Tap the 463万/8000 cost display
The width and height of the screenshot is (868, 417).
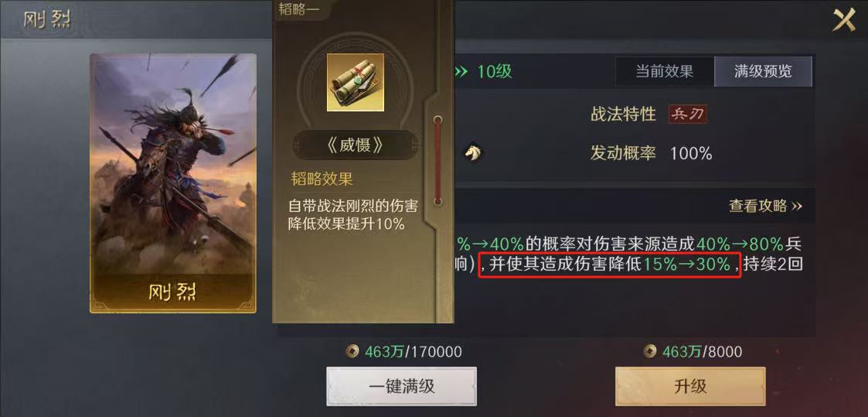click(x=693, y=351)
